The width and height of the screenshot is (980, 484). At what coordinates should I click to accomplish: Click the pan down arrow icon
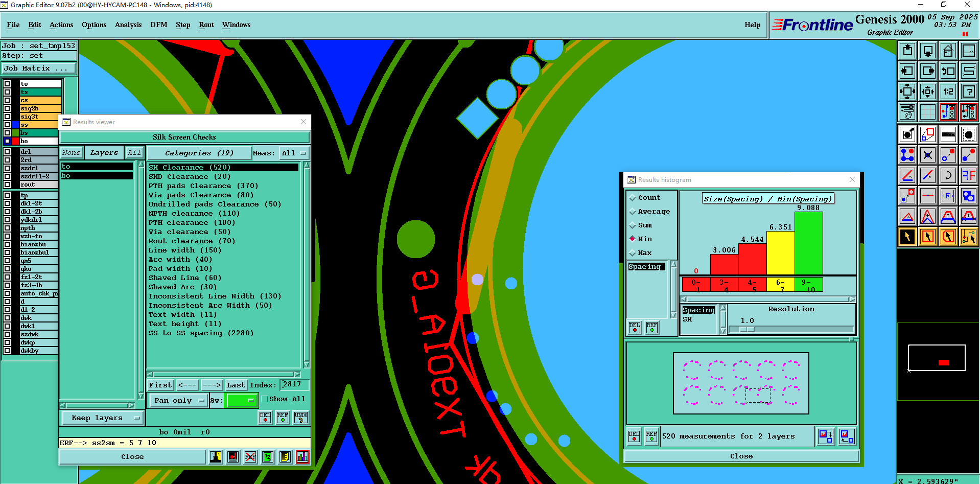point(928,51)
